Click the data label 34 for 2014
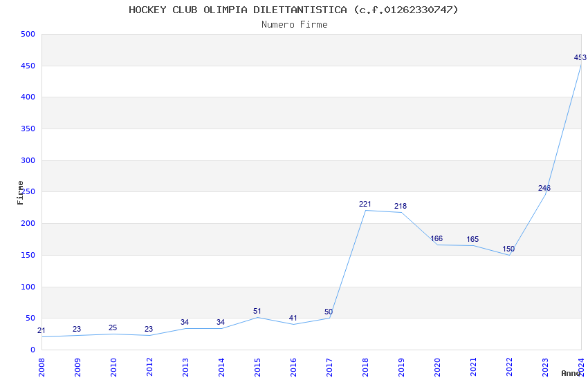The height and width of the screenshot is (380, 588). tap(221, 322)
